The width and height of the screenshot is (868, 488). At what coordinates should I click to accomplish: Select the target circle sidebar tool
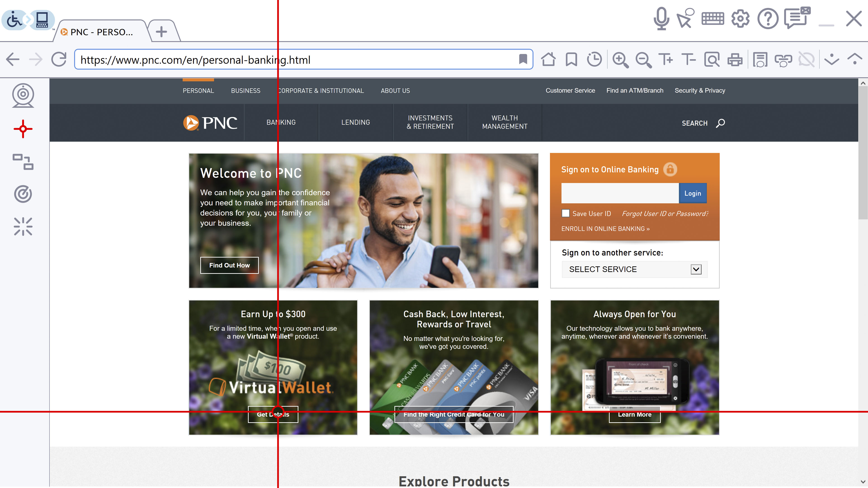pyautogui.click(x=23, y=194)
